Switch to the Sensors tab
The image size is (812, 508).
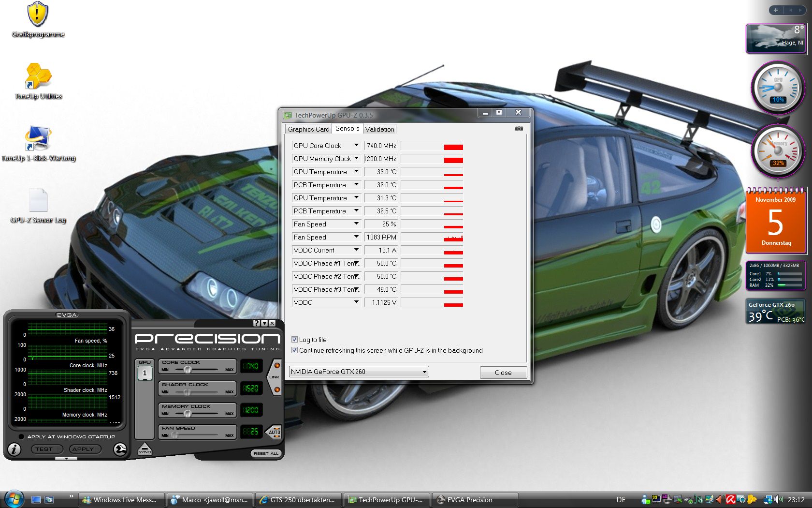point(348,128)
